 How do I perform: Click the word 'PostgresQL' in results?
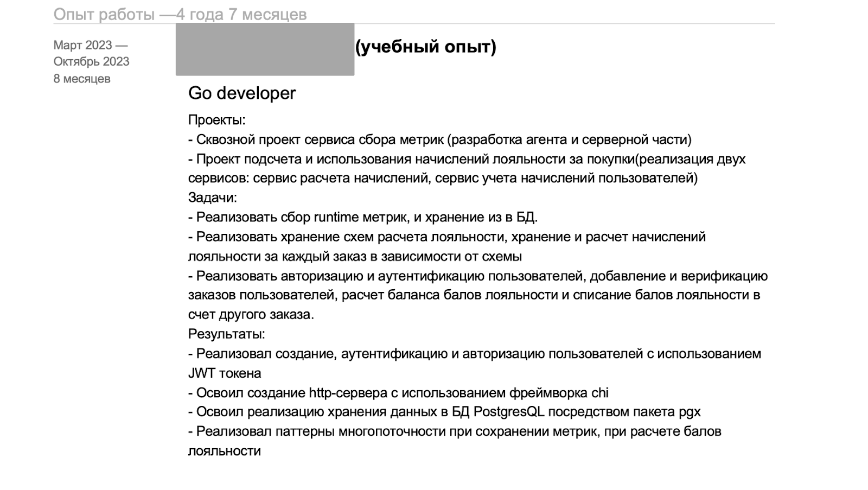[508, 411]
